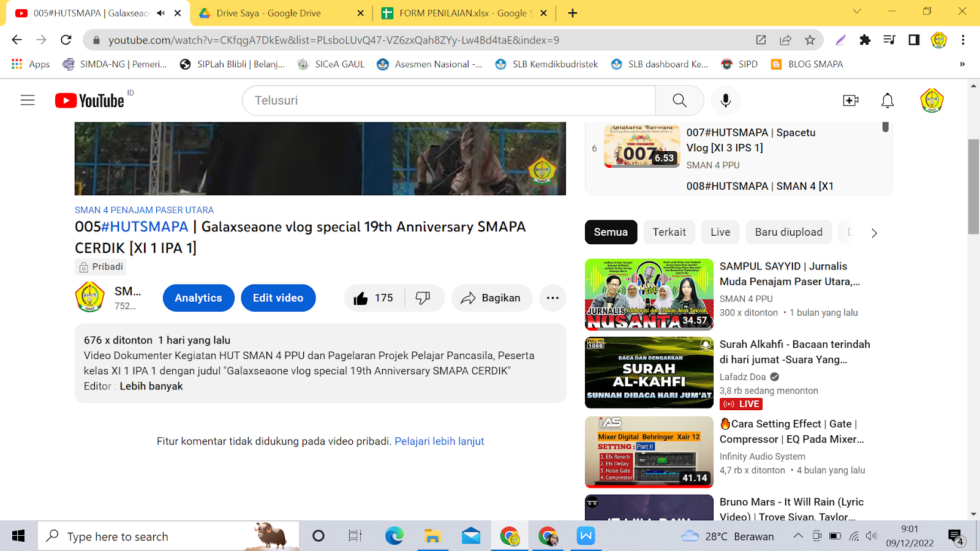980x551 pixels.
Task: Open more actions three-dot menu under video
Action: pos(552,298)
